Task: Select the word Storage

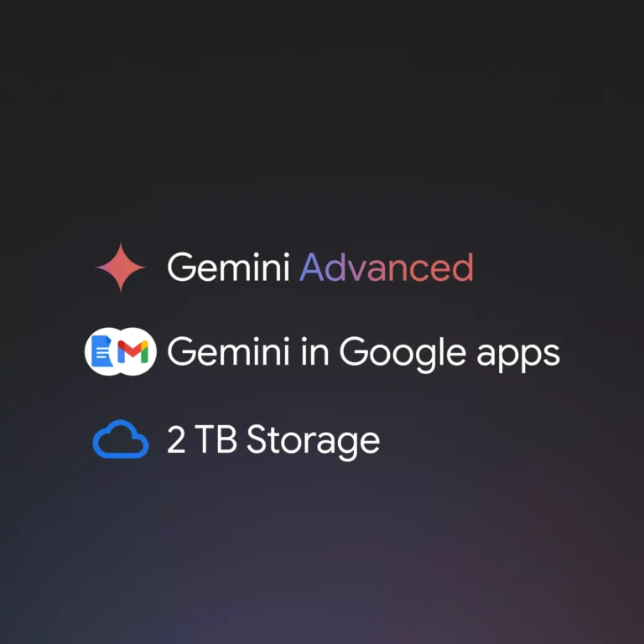Action: point(313,442)
